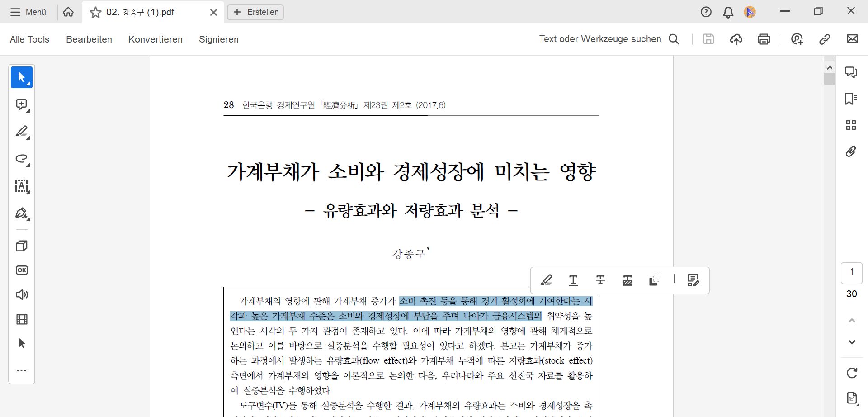Screen dimensions: 868x417
Task: Go to the previous page with up chevron
Action: click(x=852, y=321)
